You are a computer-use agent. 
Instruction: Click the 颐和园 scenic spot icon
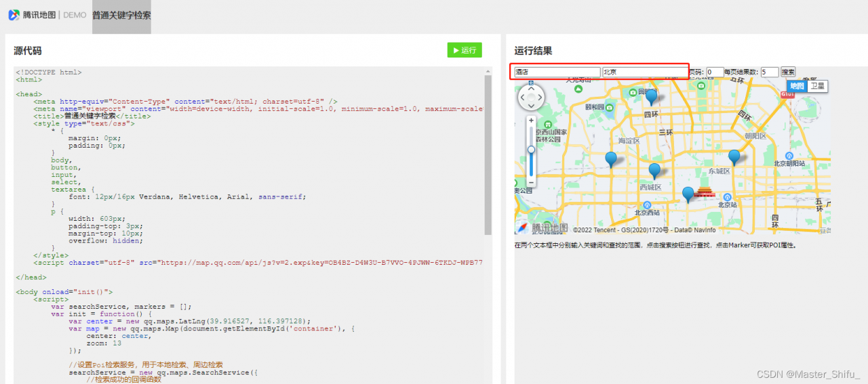pos(609,107)
